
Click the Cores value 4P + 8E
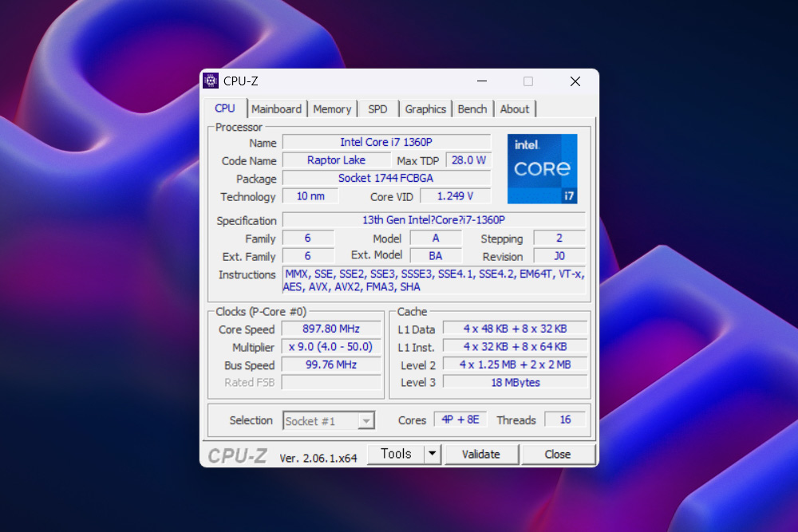460,420
